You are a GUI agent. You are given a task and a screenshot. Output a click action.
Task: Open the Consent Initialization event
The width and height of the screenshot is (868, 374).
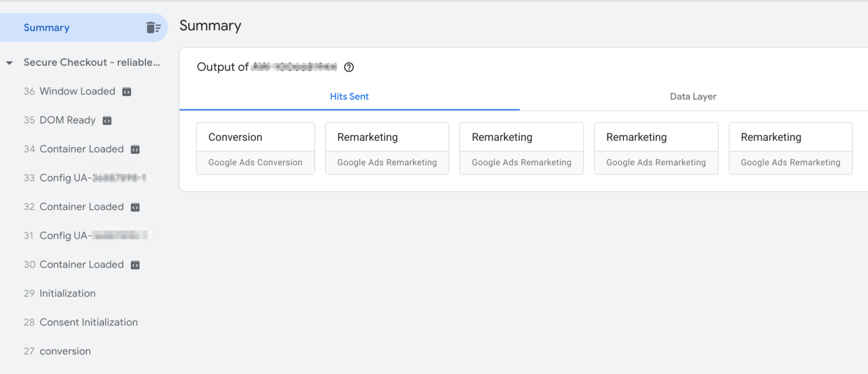pyautogui.click(x=88, y=322)
